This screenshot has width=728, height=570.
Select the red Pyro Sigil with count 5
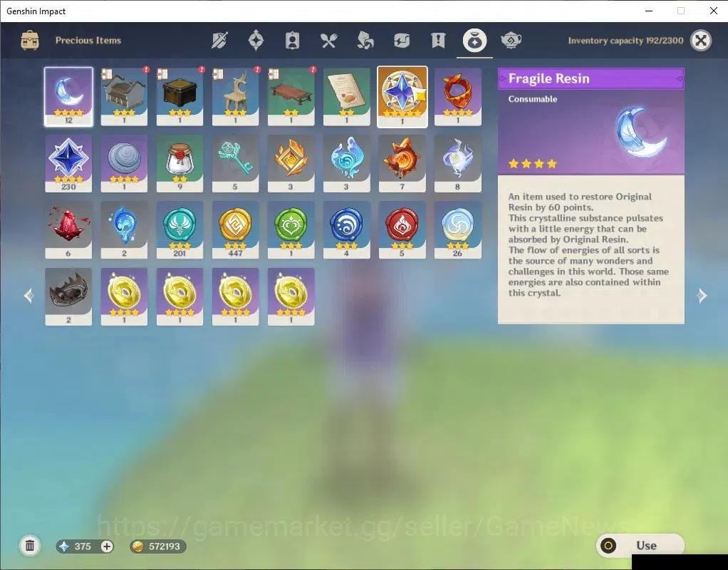402,230
